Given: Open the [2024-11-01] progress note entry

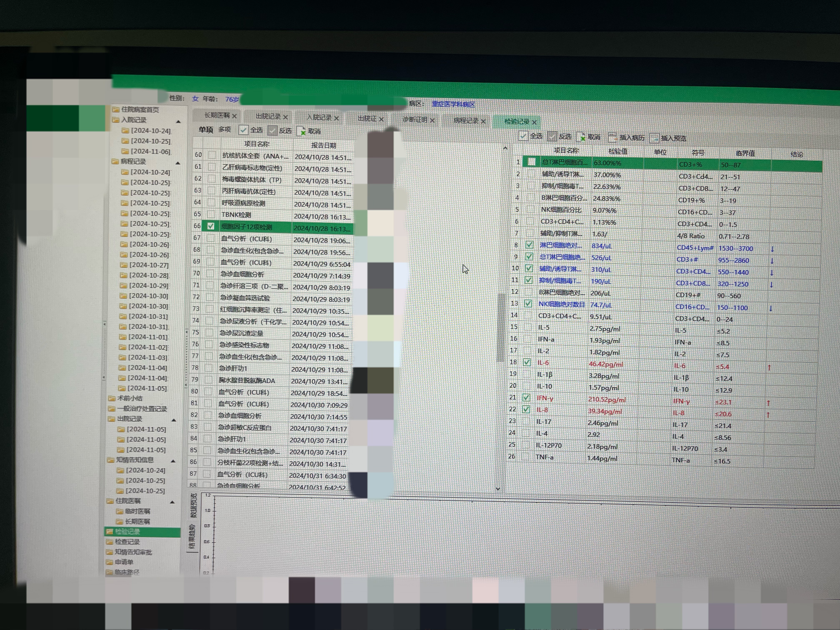Looking at the screenshot, I should (x=144, y=337).
